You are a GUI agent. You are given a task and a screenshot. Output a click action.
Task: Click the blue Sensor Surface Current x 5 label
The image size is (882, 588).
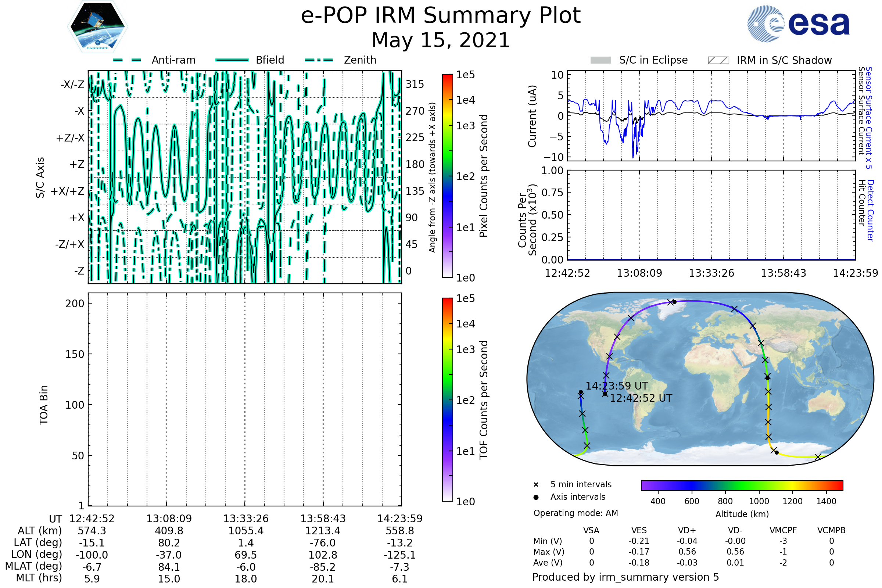pyautogui.click(x=868, y=118)
